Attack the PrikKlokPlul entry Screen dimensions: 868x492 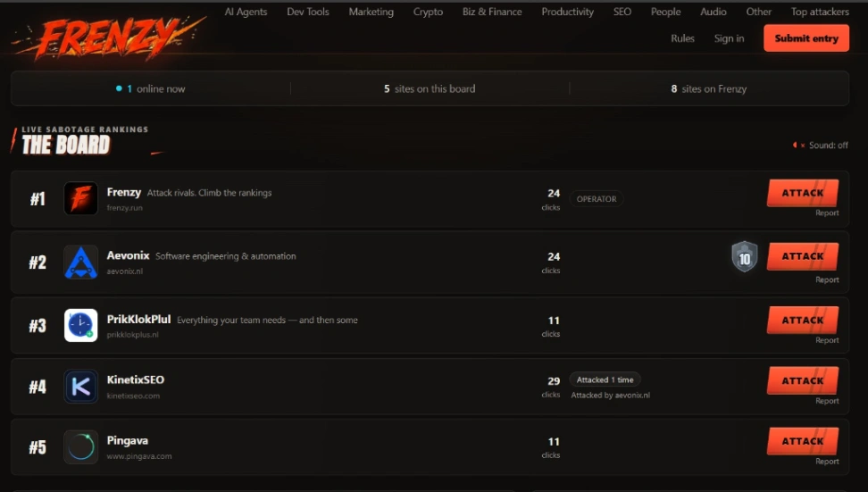(803, 320)
